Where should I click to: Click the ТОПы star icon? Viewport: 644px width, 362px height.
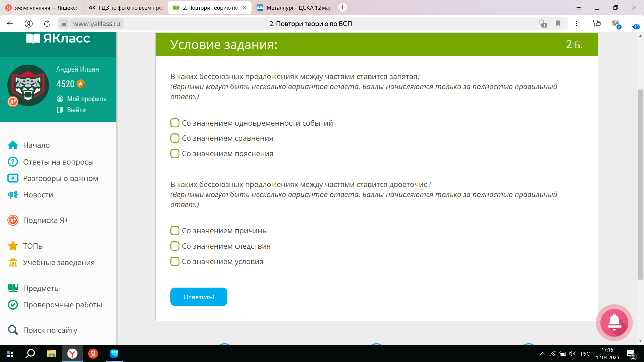[13, 246]
